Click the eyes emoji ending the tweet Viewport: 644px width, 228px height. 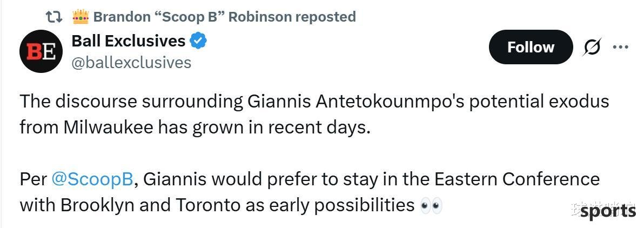(431, 205)
